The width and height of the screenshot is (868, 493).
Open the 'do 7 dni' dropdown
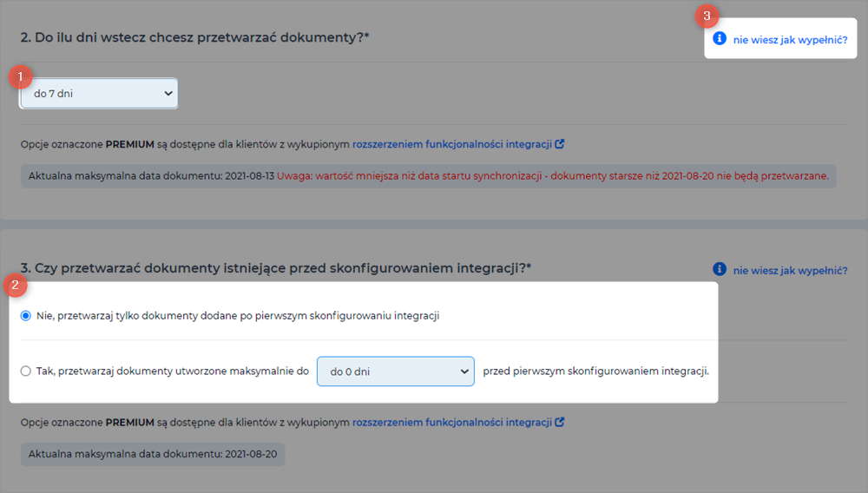pyautogui.click(x=99, y=94)
